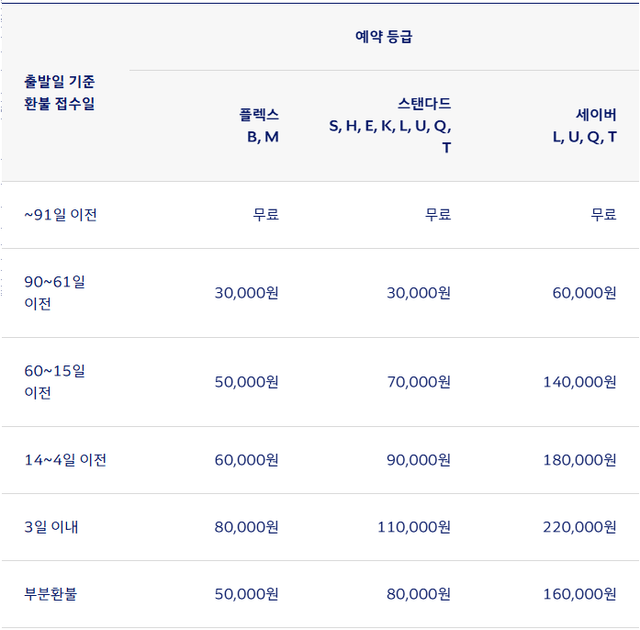Select the 220,000원 세이버 fee cell
Screen dimensions: 640x630
(580, 527)
